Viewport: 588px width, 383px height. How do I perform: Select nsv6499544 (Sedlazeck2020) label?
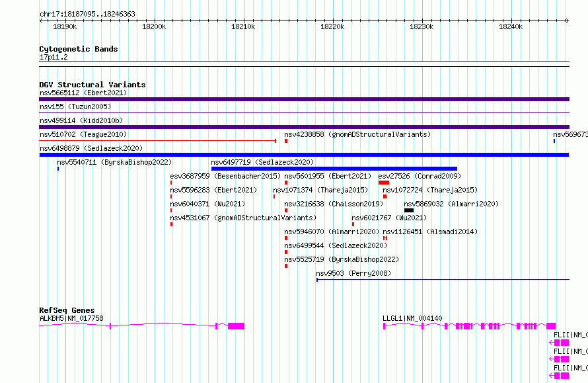pos(336,245)
